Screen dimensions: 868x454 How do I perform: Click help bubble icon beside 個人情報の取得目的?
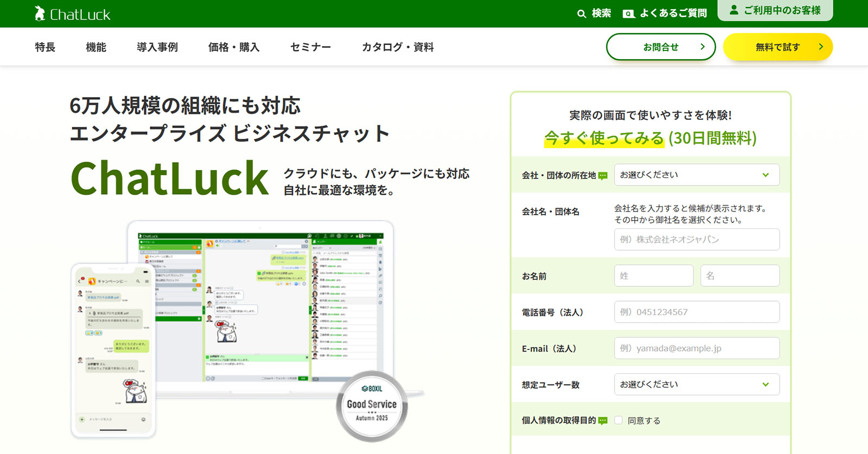(x=603, y=421)
